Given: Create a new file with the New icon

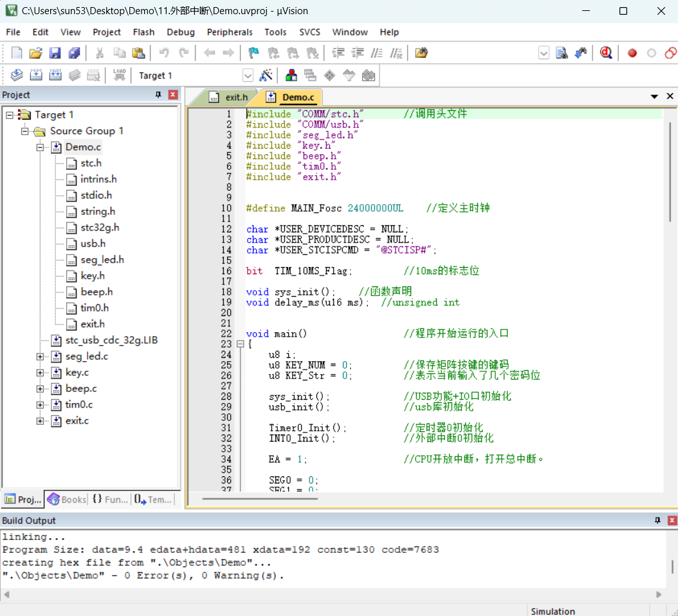Looking at the screenshot, I should pos(17,53).
